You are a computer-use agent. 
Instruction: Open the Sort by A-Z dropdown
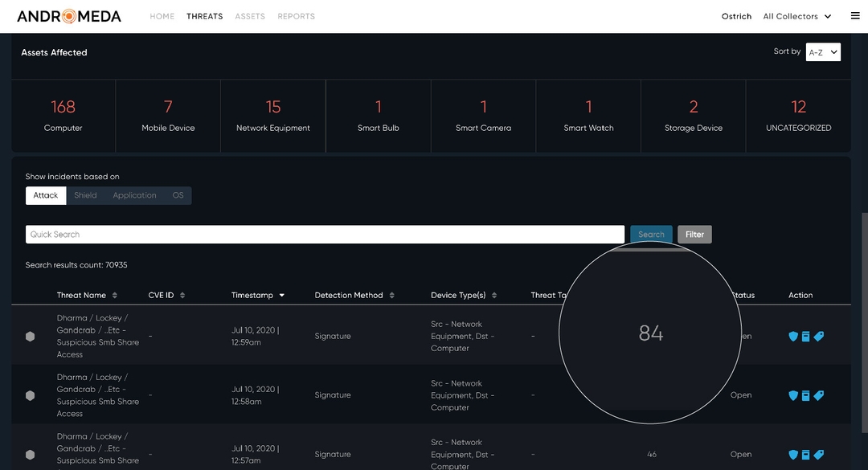pyautogui.click(x=823, y=51)
